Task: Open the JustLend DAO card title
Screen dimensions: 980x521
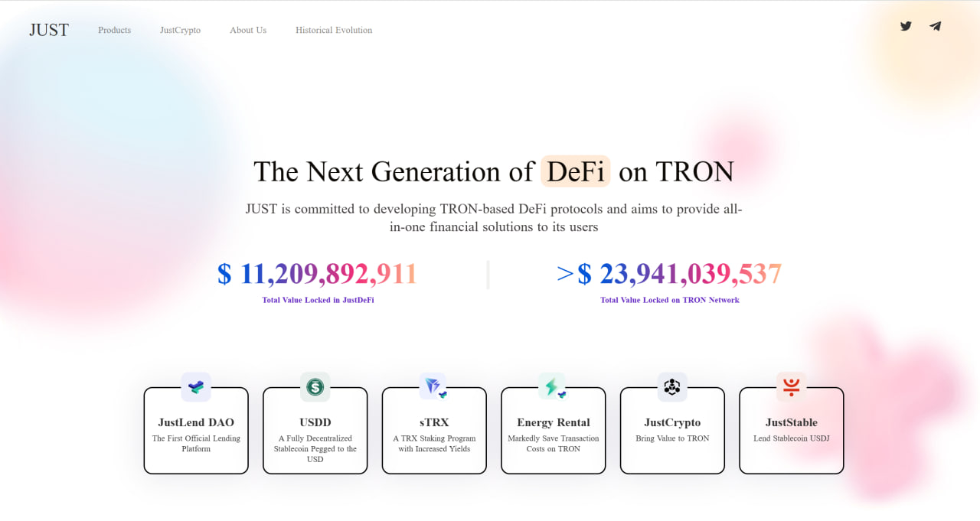Action: pyautogui.click(x=196, y=422)
